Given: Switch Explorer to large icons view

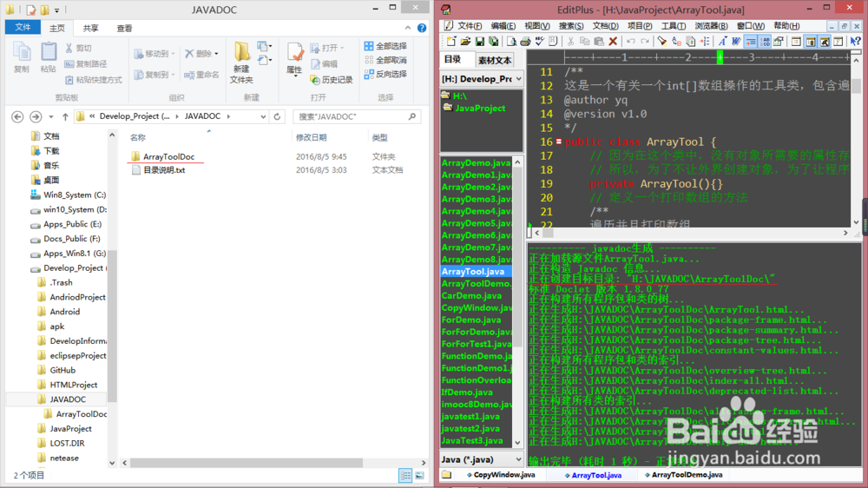Looking at the screenshot, I should click(x=419, y=475).
